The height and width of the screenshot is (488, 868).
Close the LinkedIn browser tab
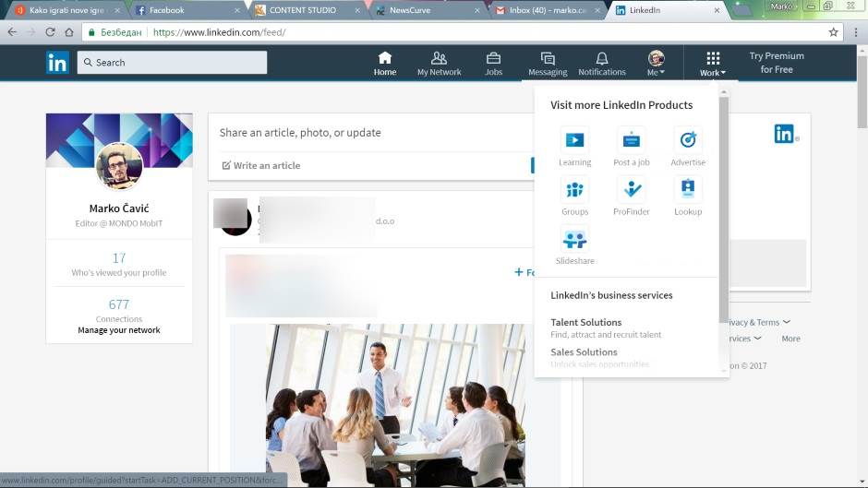point(717,10)
